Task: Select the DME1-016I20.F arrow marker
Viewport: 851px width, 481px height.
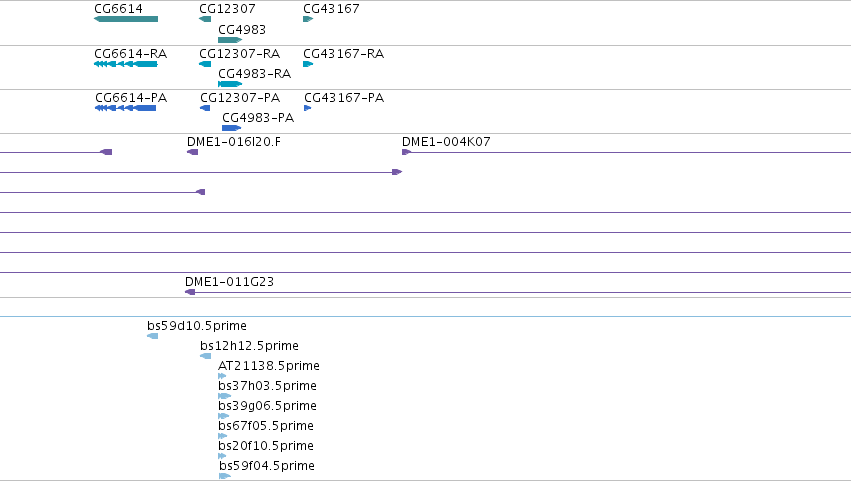Action: [193, 152]
